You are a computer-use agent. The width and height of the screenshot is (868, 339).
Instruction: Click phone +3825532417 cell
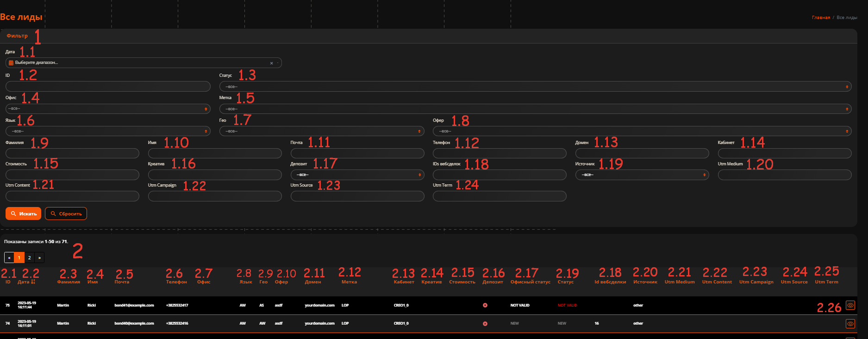[x=177, y=305]
